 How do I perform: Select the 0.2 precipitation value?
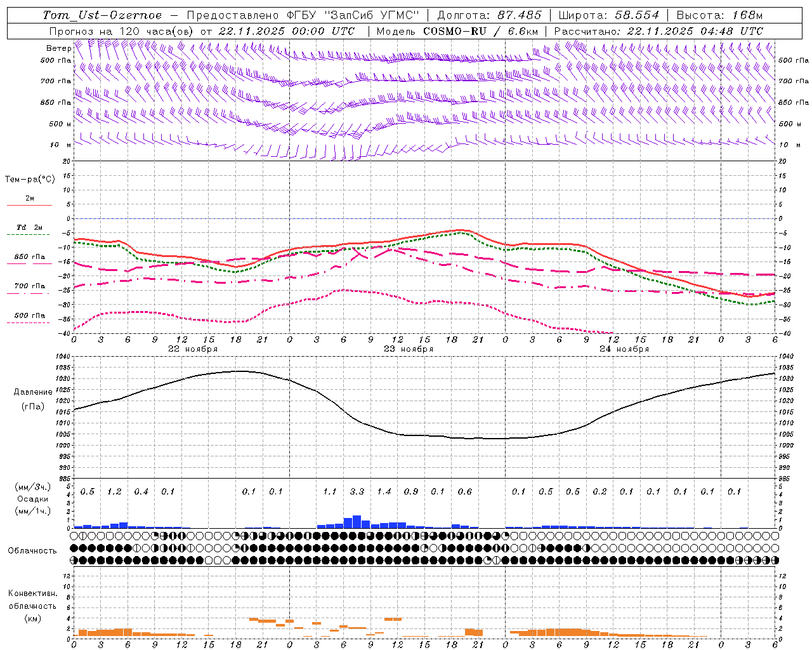point(599,491)
